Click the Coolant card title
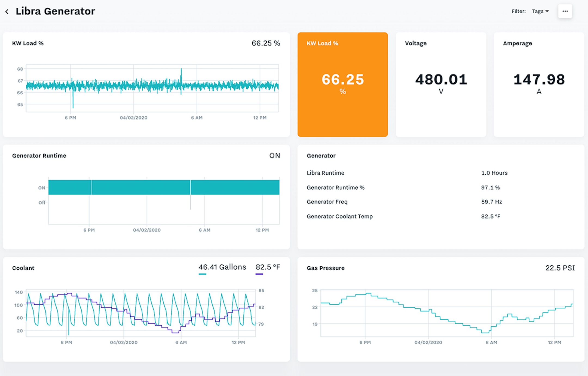Image resolution: width=588 pixels, height=376 pixels. click(x=23, y=268)
